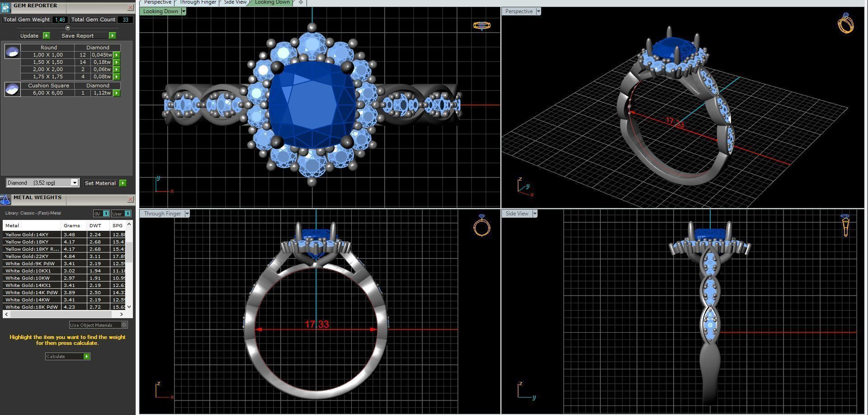Click metal table scroll up arrow

point(129,224)
